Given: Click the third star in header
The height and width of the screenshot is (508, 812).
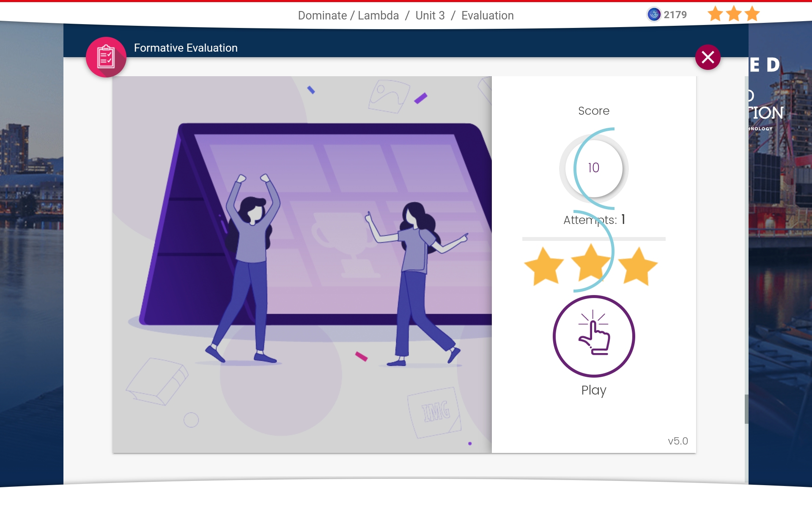Looking at the screenshot, I should (x=752, y=14).
